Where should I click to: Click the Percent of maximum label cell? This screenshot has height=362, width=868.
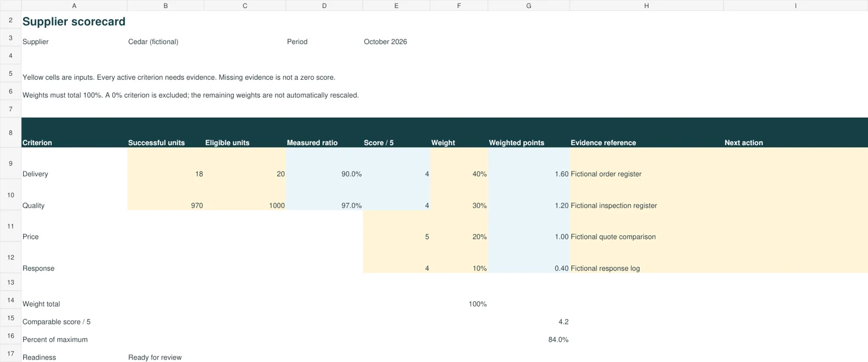(x=74, y=336)
